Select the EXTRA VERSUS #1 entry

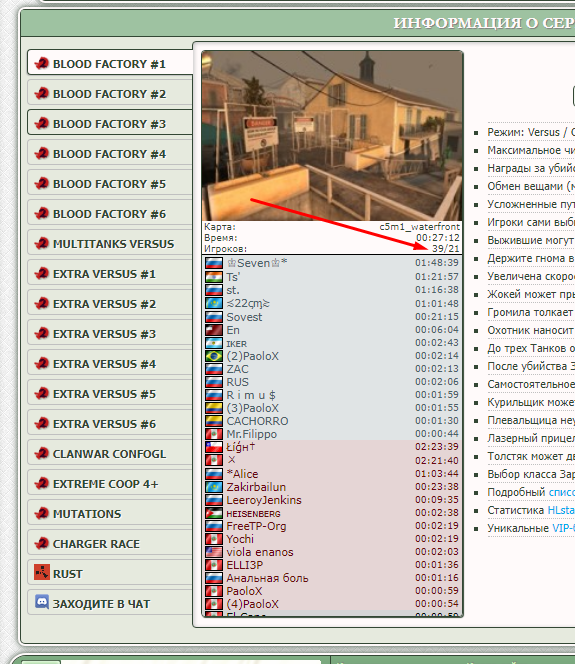111,274
